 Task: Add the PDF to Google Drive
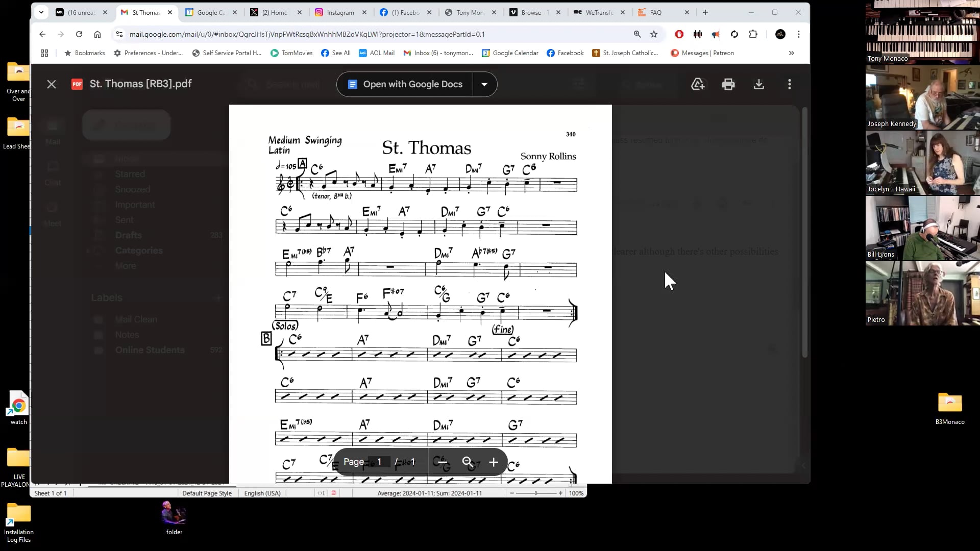[x=698, y=84]
